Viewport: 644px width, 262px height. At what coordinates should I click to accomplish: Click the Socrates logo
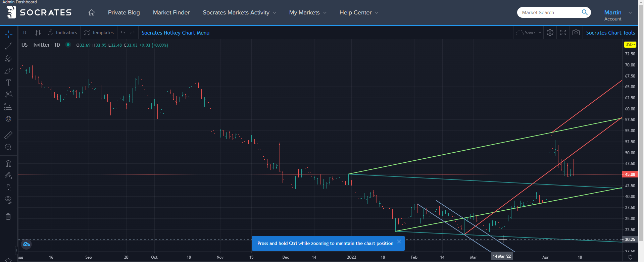click(39, 12)
